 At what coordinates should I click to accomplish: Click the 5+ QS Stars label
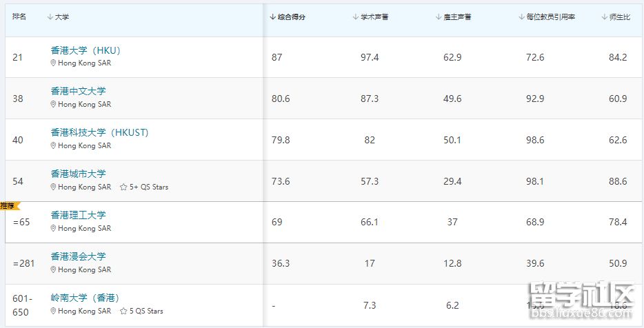(149, 187)
